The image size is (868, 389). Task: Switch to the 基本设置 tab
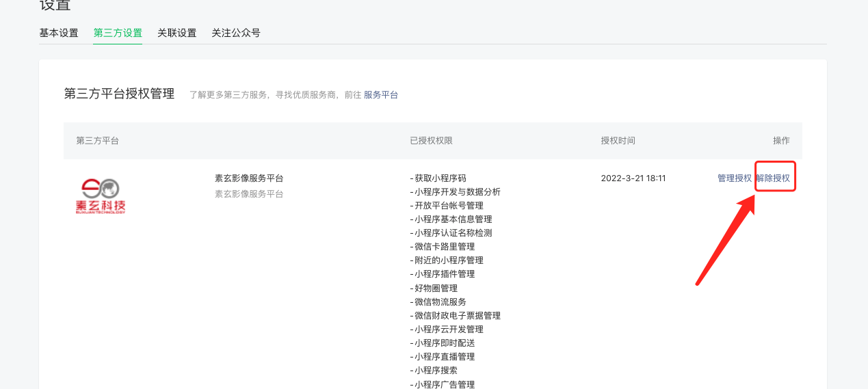[59, 33]
